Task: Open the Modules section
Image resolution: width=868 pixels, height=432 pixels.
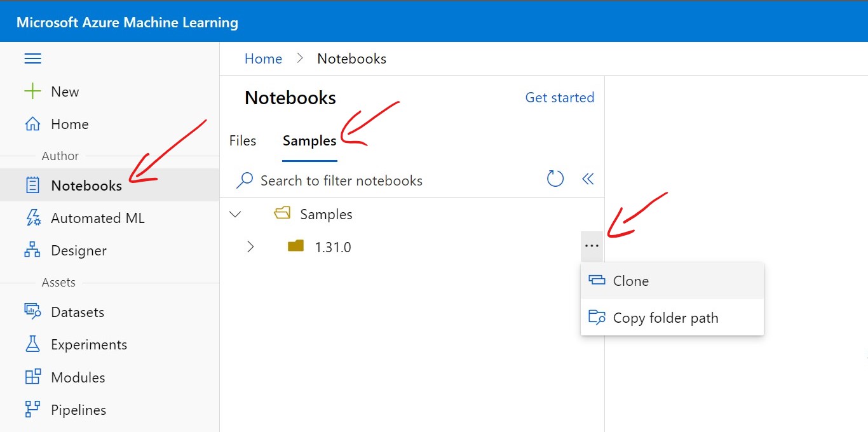Action: click(78, 377)
